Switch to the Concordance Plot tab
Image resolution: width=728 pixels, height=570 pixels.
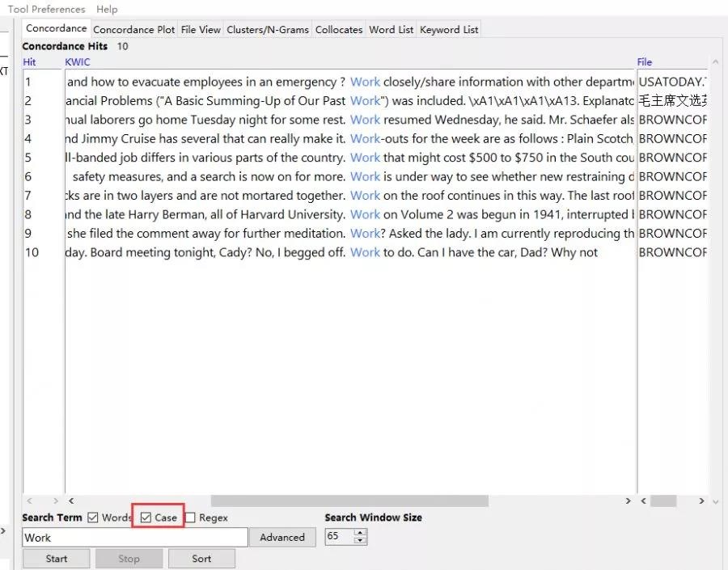[133, 29]
